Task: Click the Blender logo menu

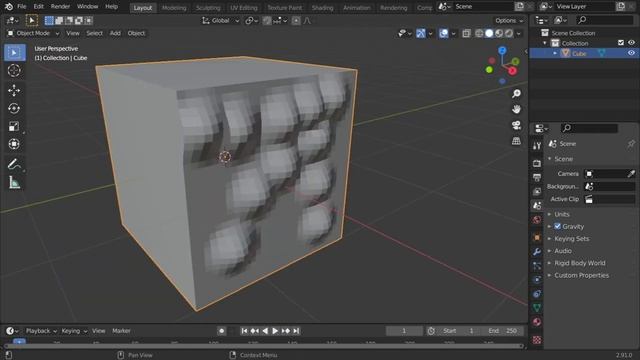Action: coord(9,7)
